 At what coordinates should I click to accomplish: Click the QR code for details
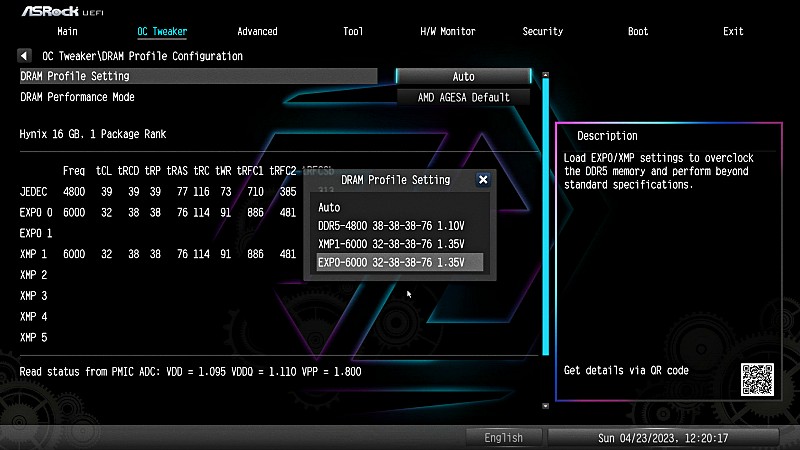coord(757,379)
